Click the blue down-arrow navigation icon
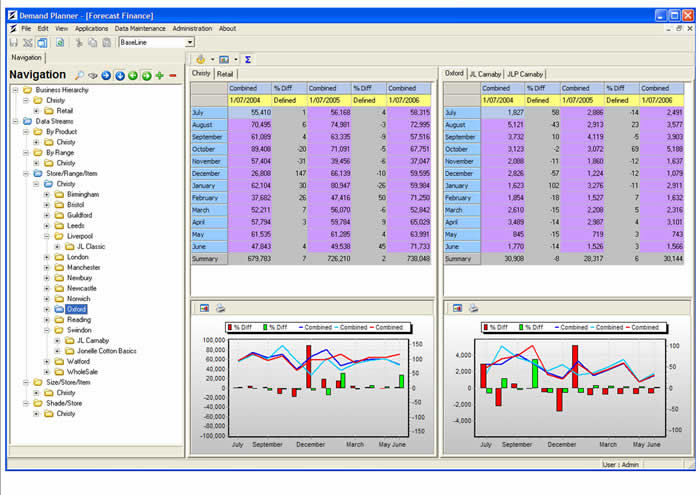Viewport: 700px width, 495px height. pos(120,75)
